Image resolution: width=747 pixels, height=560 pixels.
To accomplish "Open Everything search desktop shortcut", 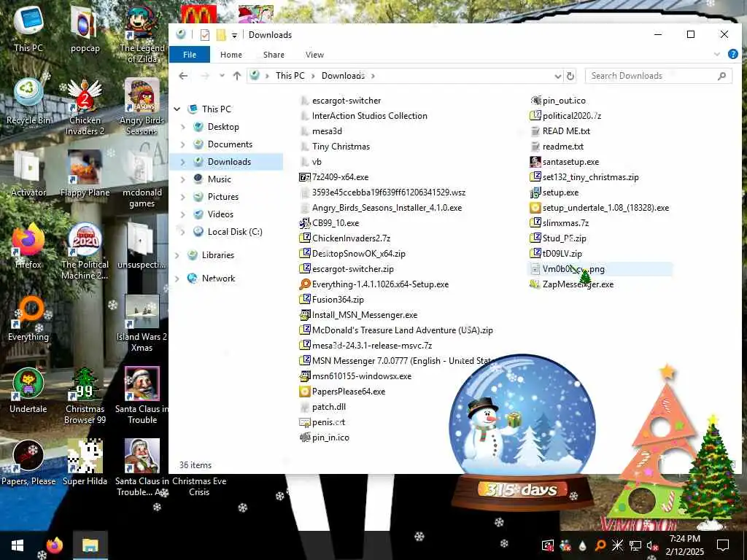I will point(28,318).
